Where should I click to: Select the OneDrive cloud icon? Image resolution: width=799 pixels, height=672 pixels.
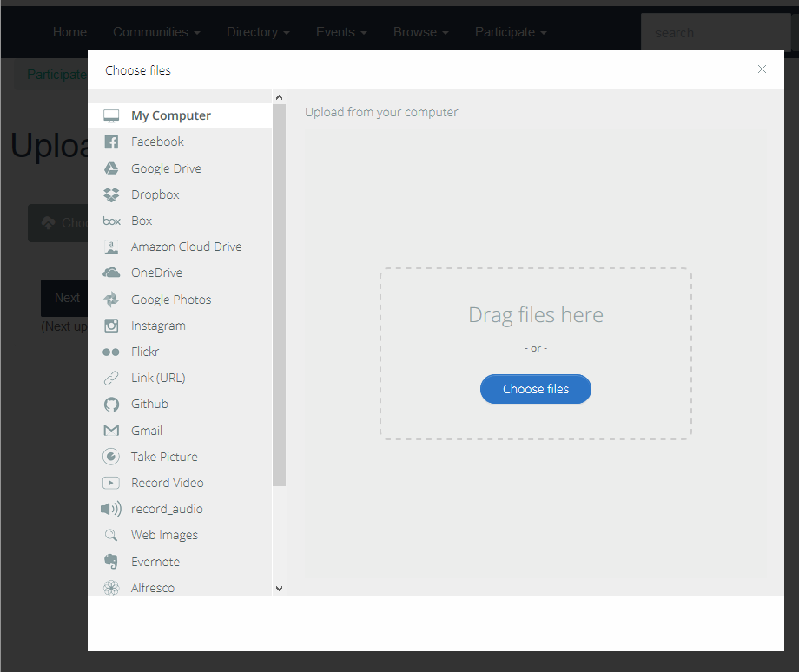(111, 273)
